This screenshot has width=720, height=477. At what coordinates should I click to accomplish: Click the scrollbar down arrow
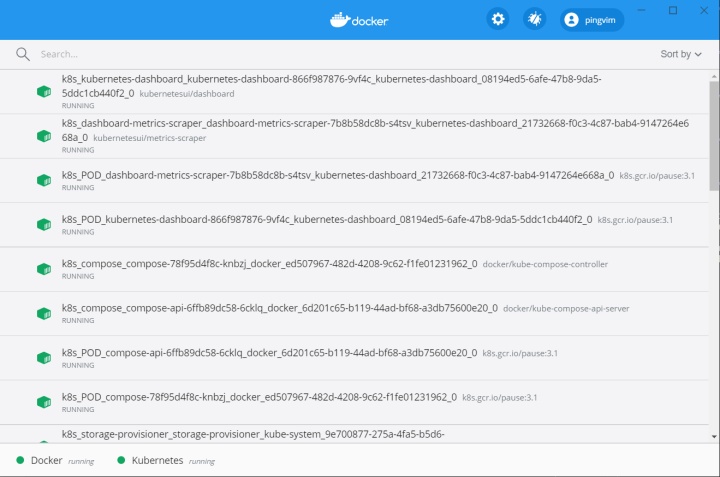click(714, 437)
